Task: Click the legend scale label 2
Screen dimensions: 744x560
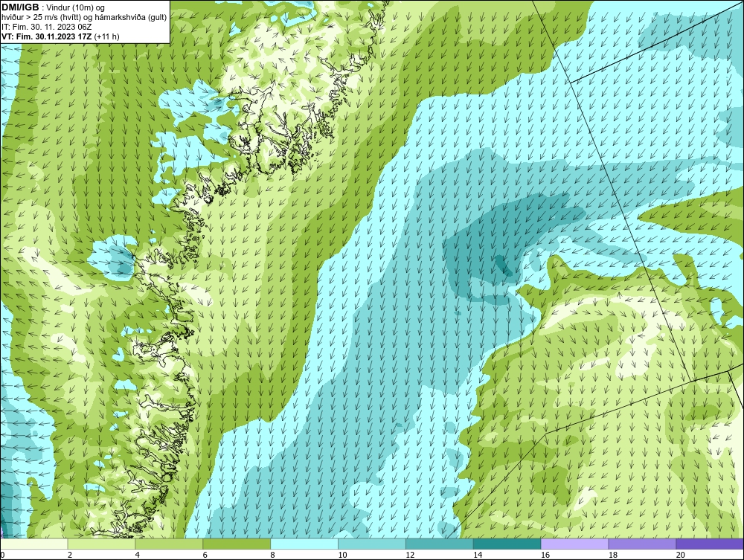Action: coord(70,555)
